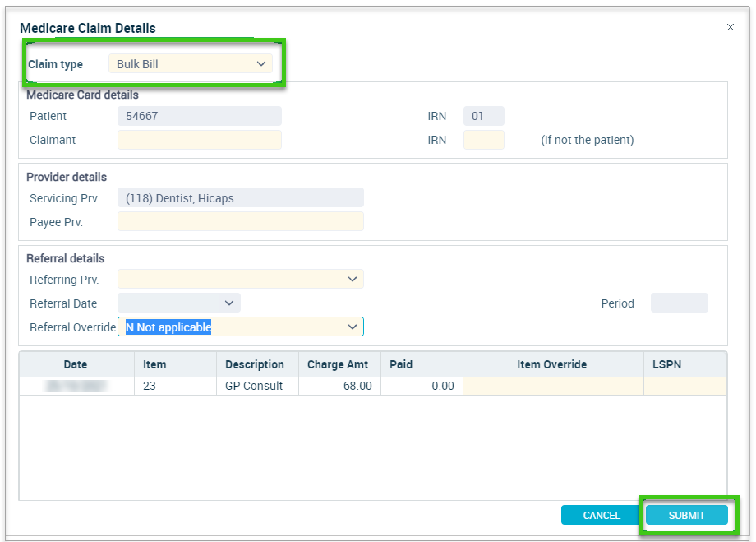This screenshot has height=542, width=756.
Task: Click the blurred date cell in item row
Action: click(x=76, y=386)
